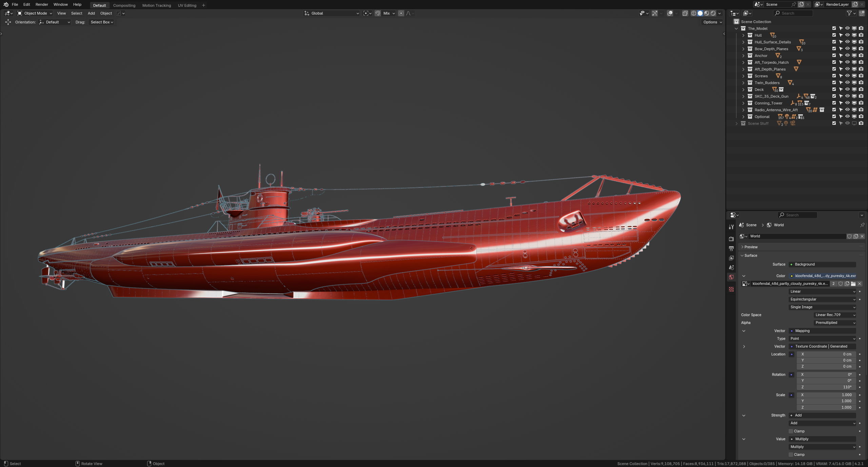Disable rendering of Screws collection
The image size is (868, 467).
coord(861,76)
